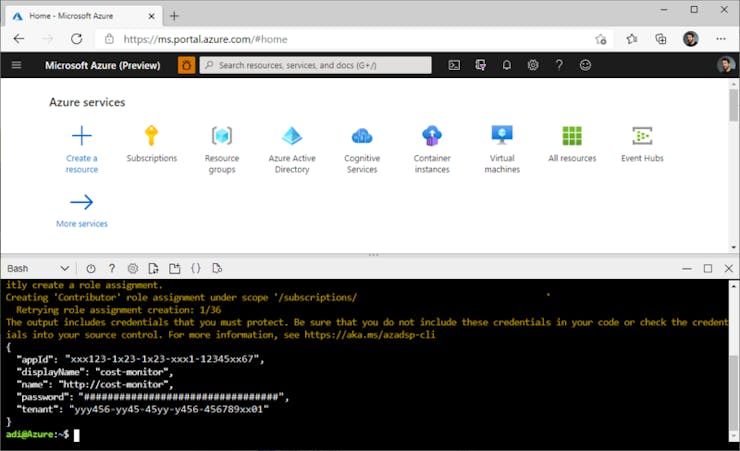The image size is (740, 451).
Task: Open the Azure portal hamburger menu
Action: pos(16,65)
